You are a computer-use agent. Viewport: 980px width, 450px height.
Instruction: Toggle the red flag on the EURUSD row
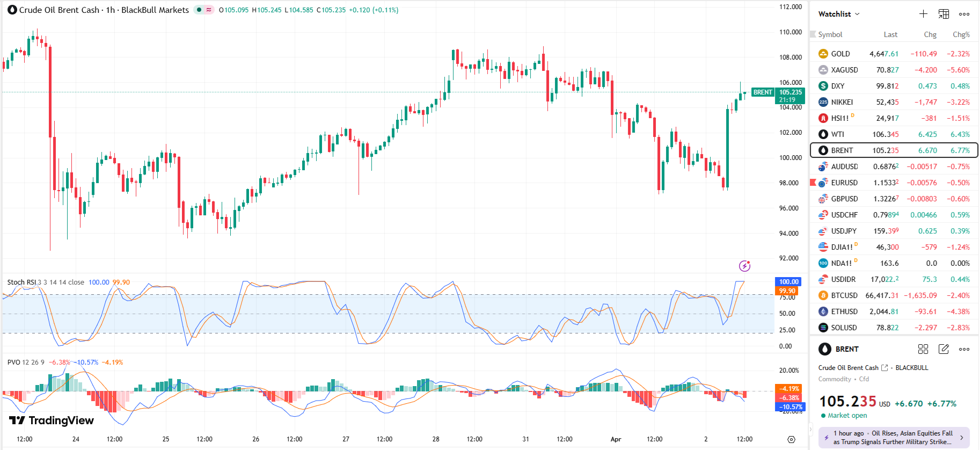click(813, 183)
